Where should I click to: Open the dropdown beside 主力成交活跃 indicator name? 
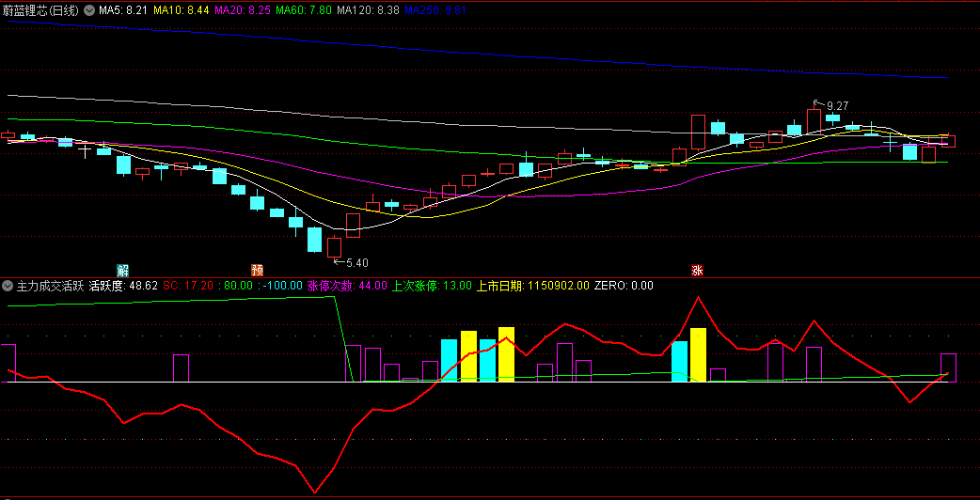click(x=8, y=286)
